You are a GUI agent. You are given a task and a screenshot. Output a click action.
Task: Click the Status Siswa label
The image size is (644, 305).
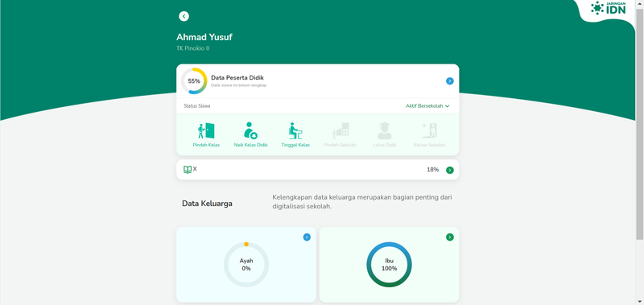pos(196,106)
